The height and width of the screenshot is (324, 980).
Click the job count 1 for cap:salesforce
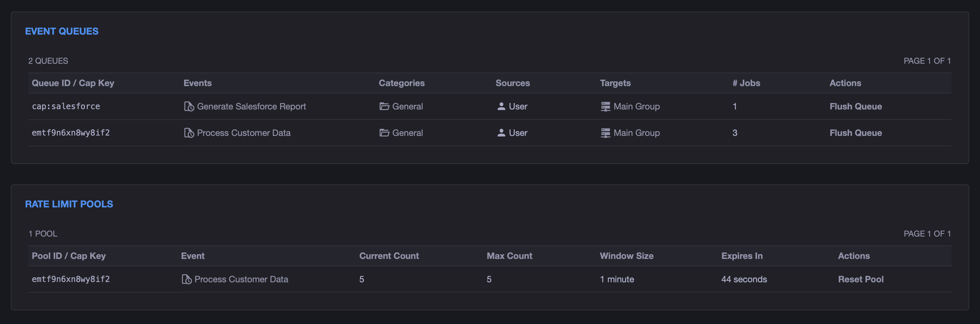tap(735, 106)
